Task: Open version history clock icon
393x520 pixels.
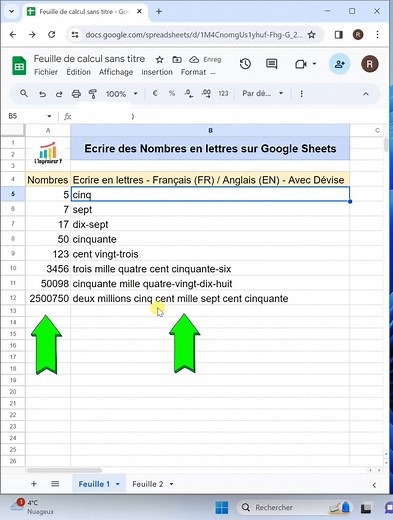Action: tap(245, 64)
